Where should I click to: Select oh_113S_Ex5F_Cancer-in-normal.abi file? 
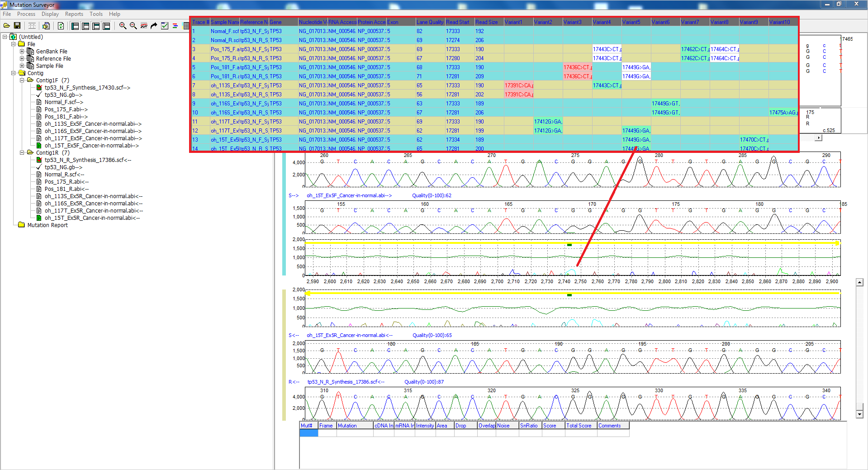tap(93, 123)
